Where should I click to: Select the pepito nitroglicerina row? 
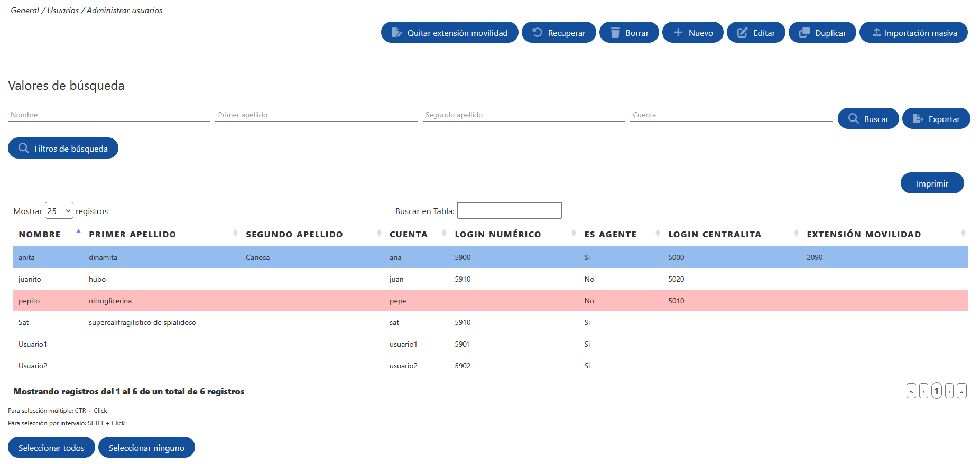point(491,301)
